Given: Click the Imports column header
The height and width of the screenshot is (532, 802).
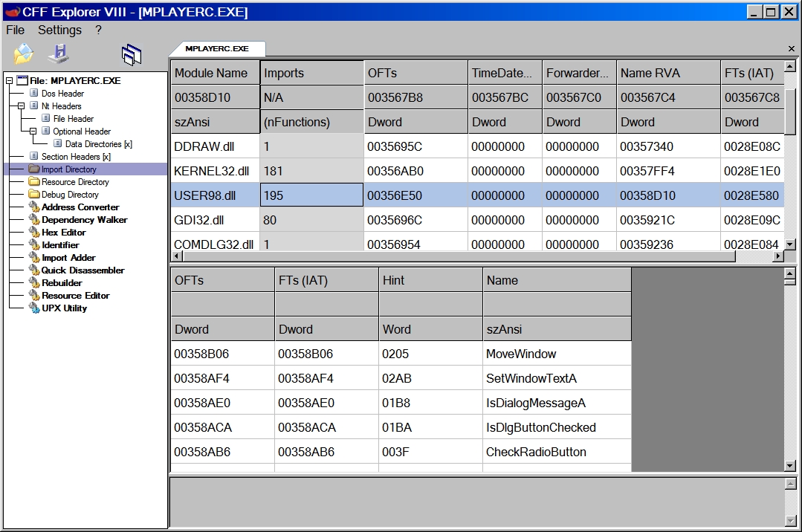Looking at the screenshot, I should [x=312, y=73].
